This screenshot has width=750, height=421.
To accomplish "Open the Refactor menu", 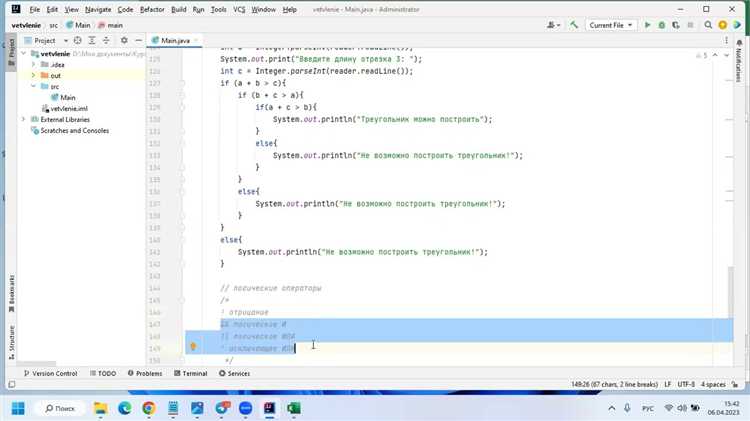I will tap(152, 10).
